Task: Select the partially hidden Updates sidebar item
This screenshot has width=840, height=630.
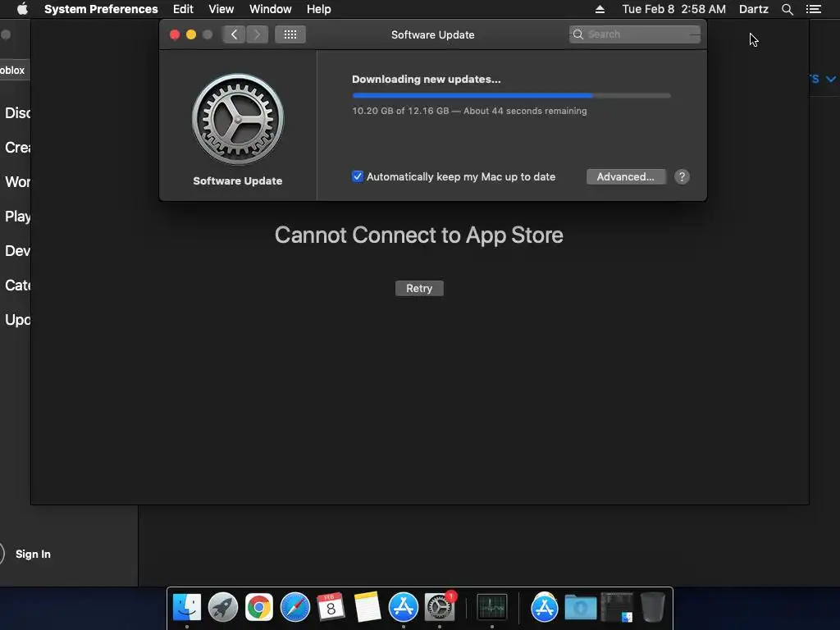Action: tap(17, 320)
